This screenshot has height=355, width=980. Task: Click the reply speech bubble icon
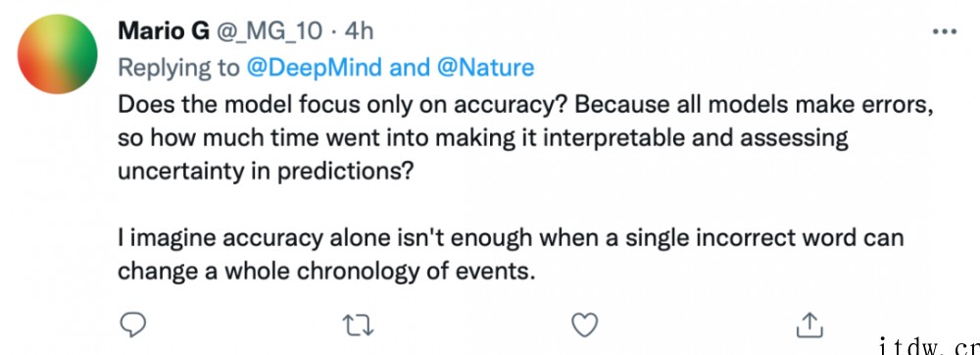[x=132, y=325]
